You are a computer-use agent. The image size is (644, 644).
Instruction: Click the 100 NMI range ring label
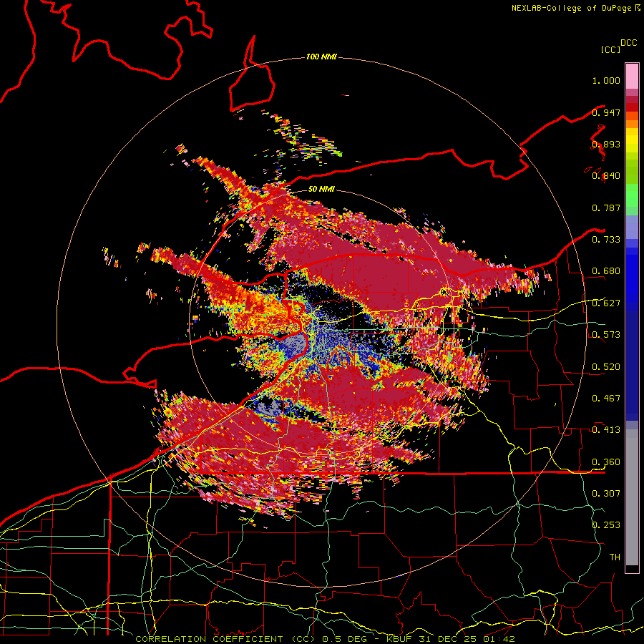coord(321,57)
